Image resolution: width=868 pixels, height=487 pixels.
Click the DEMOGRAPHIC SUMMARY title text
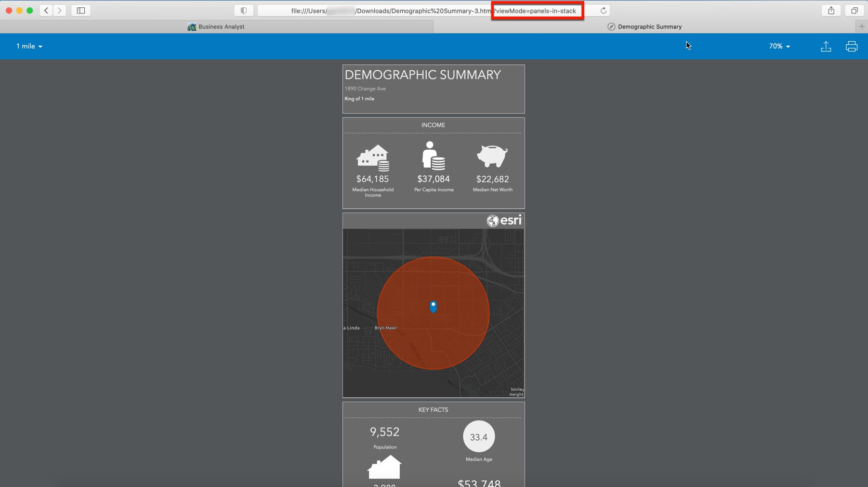tap(423, 75)
